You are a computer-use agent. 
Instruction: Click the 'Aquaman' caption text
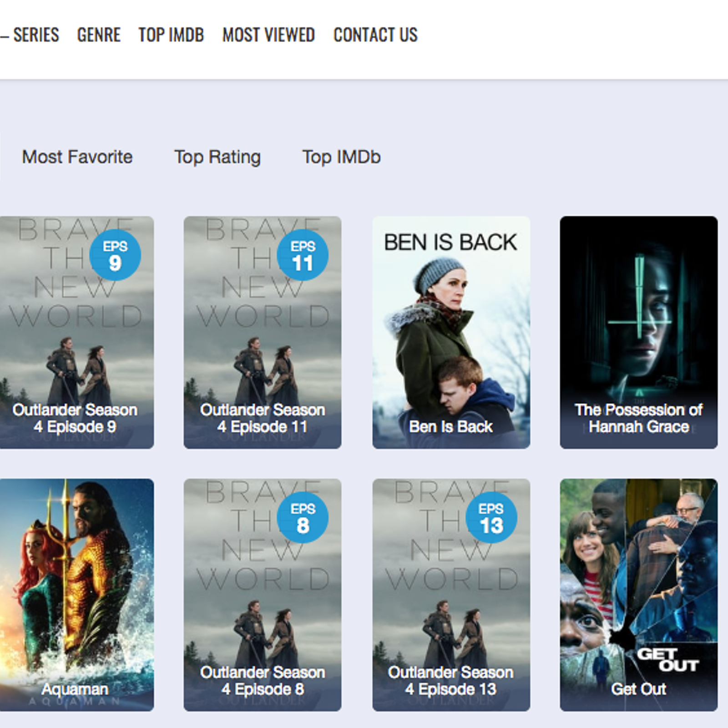pos(75,689)
